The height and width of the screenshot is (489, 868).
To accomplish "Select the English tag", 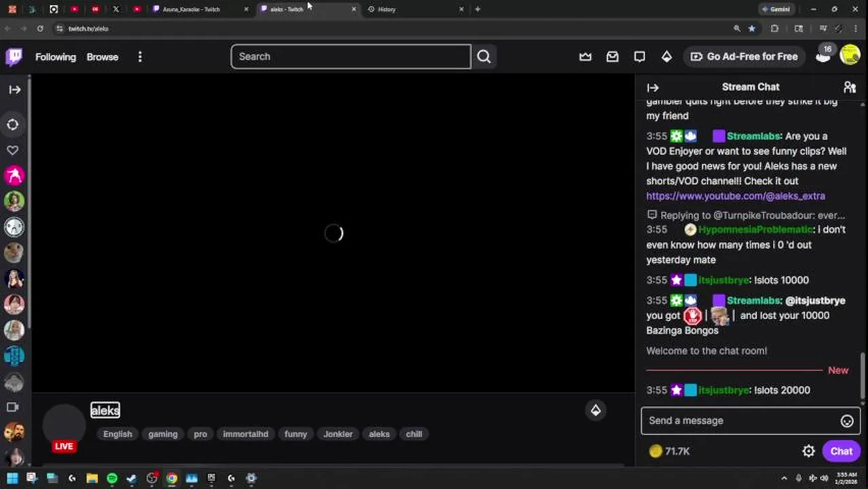I will [x=117, y=434].
